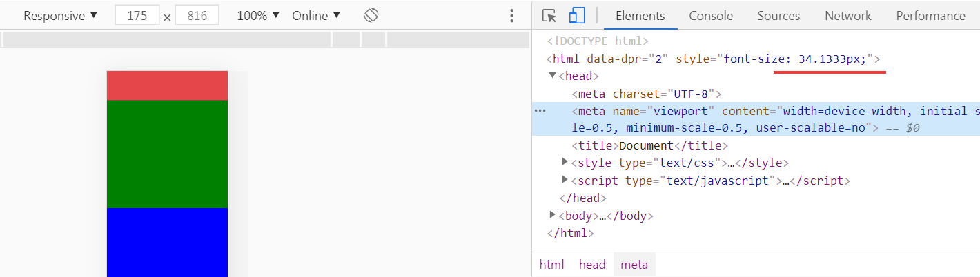Click the viewport height field showing 816

pos(197,15)
